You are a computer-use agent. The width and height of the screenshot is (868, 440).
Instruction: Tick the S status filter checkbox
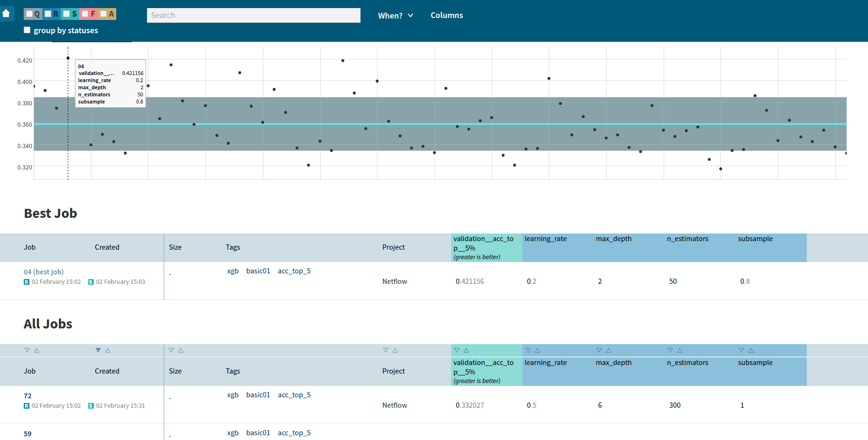[66, 14]
